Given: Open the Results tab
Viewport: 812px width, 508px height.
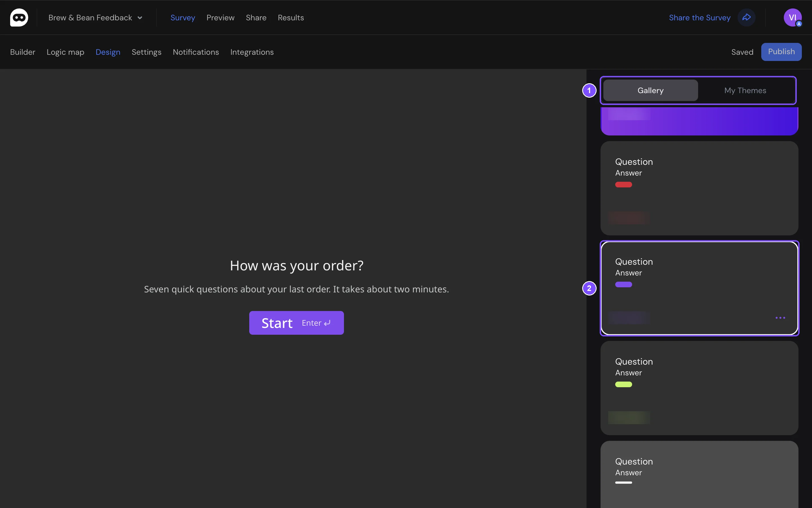Looking at the screenshot, I should 291,17.
